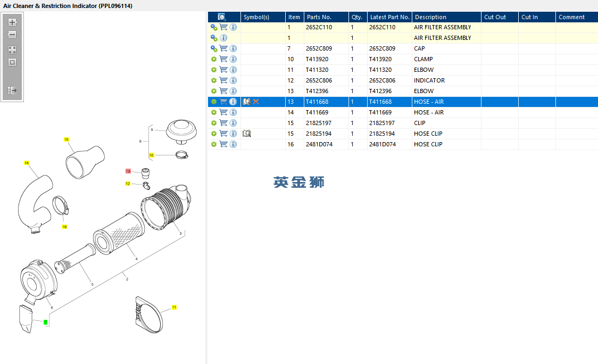Show info for ELBOW T412396
The width and height of the screenshot is (598, 364).
[233, 91]
